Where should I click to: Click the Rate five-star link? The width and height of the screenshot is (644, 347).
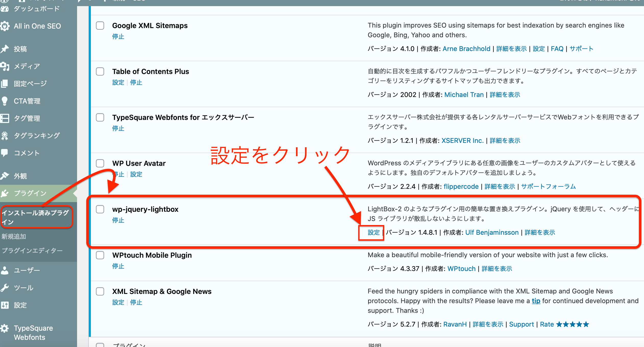[x=564, y=324]
